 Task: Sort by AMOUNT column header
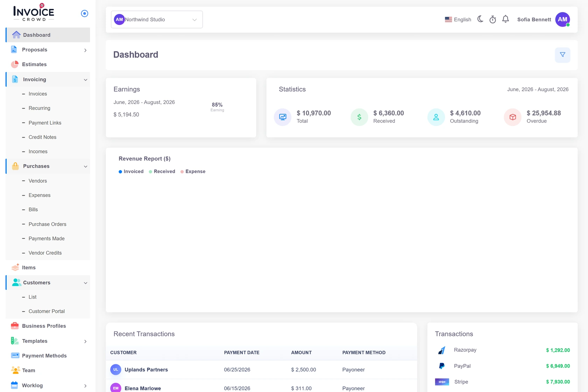(301, 353)
